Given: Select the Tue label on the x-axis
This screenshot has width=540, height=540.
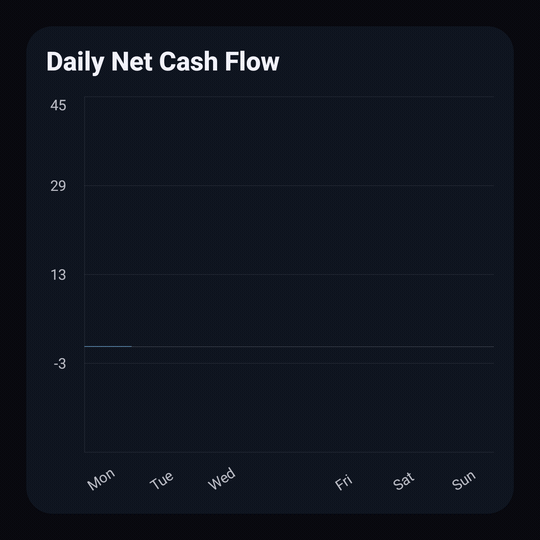Looking at the screenshot, I should pyautogui.click(x=162, y=480).
